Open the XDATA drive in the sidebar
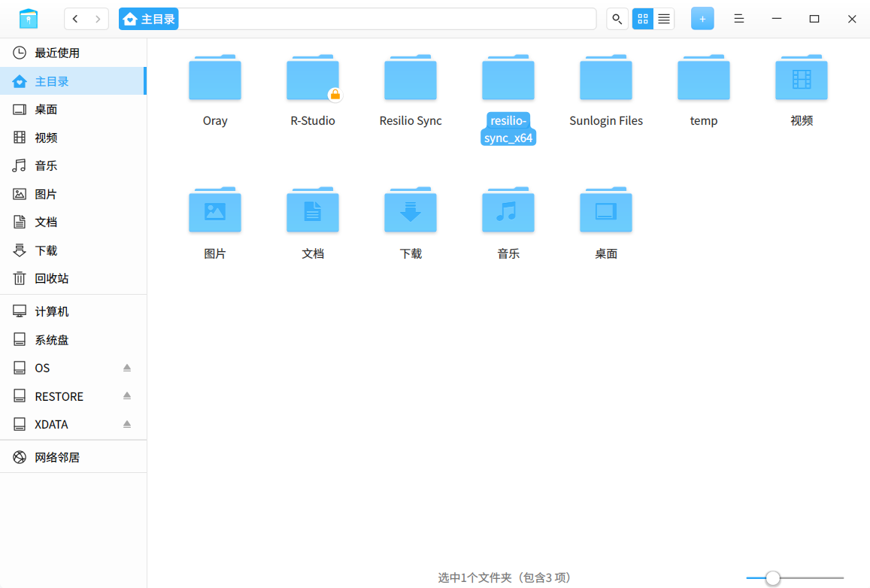 click(73, 424)
